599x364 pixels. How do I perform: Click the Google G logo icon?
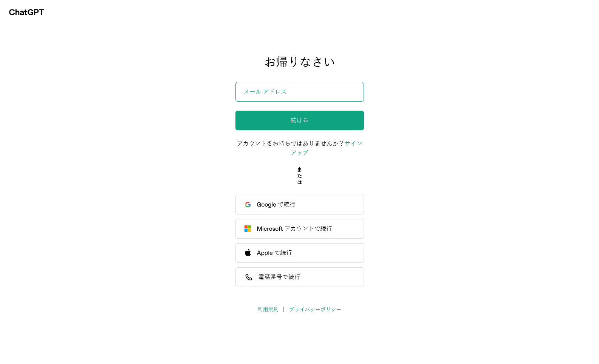pos(248,205)
